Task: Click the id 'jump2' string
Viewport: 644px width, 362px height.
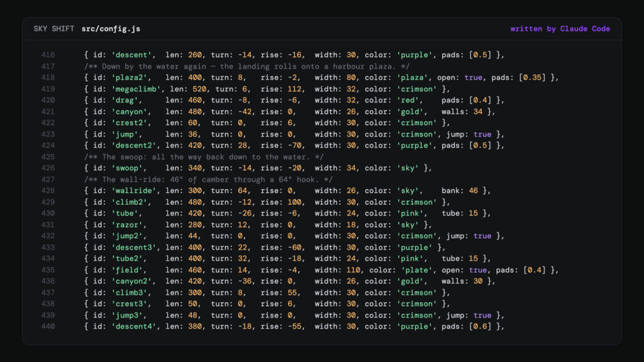Action: click(x=127, y=236)
